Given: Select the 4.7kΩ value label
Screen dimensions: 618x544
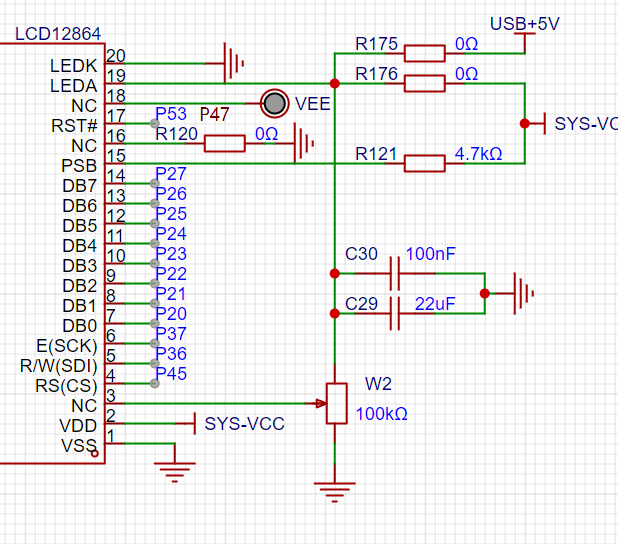Looking at the screenshot, I should [x=478, y=154].
